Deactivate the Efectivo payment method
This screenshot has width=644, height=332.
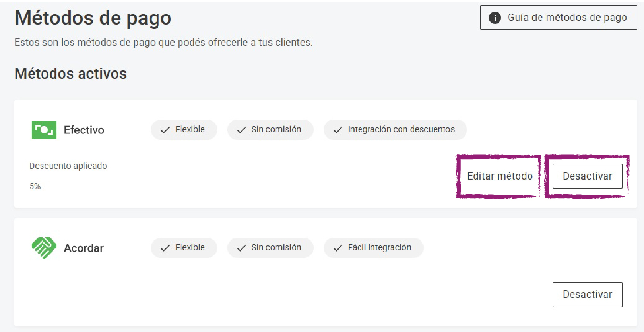click(587, 176)
